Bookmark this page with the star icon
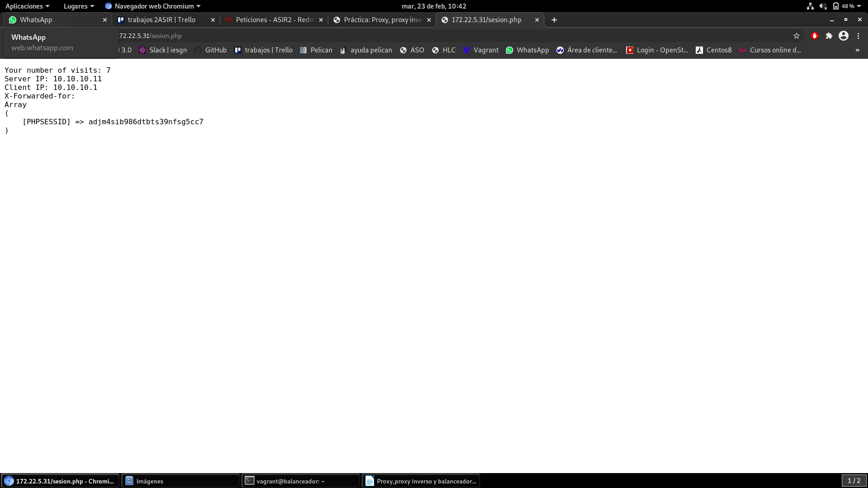The width and height of the screenshot is (868, 488). click(797, 36)
